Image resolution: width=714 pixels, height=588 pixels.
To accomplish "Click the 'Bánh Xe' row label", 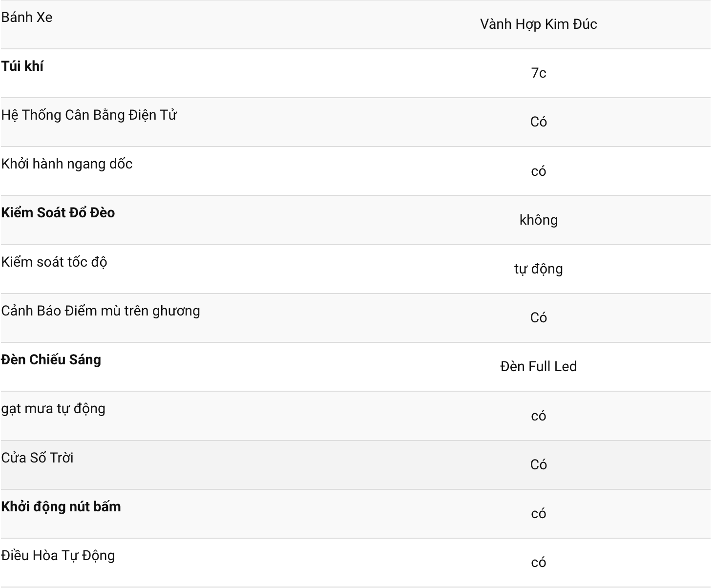I will tap(27, 18).
